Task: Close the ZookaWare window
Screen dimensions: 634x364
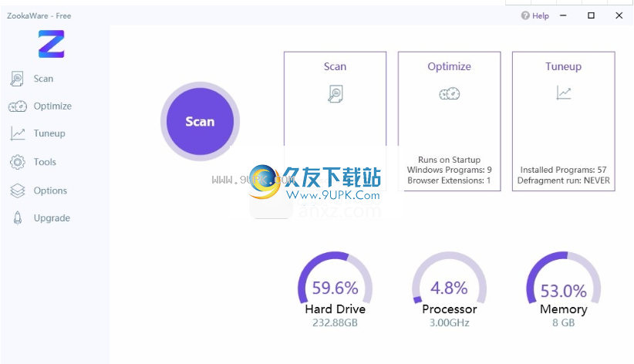Action: [x=619, y=15]
